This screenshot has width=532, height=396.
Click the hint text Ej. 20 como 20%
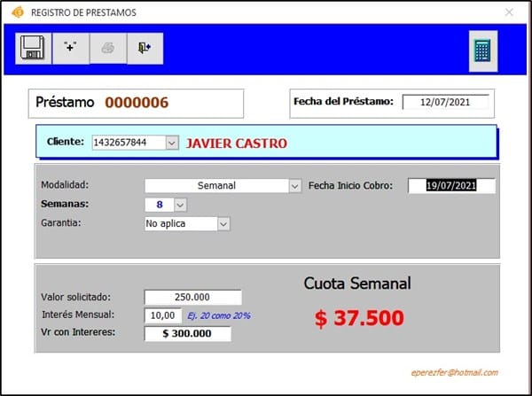pos(219,315)
